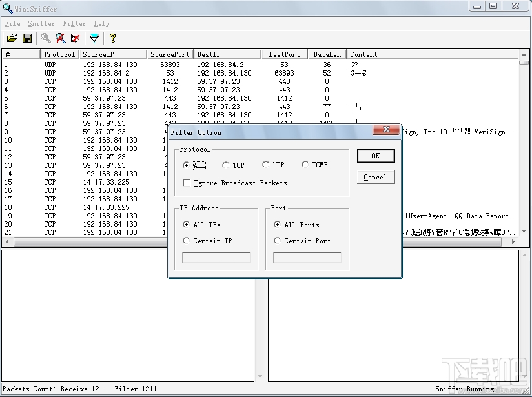This screenshot has height=397, width=532.
Task: Open a capture file via folder icon
Action: click(x=12, y=38)
